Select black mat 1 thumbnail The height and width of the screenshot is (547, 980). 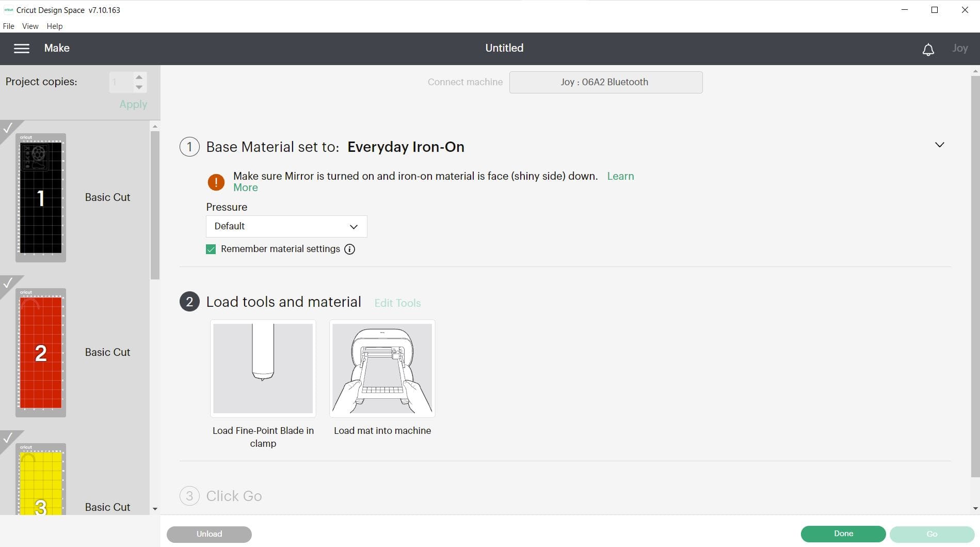41,198
